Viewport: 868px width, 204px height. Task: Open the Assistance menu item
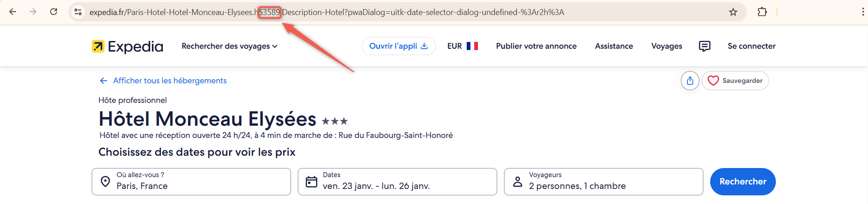point(613,46)
